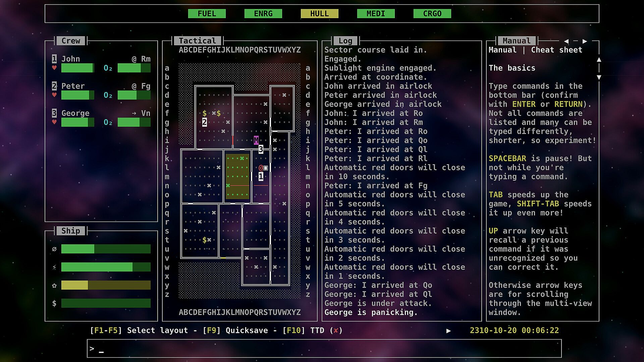Click John's health bar
Screen dimensions: 644x362
tap(78, 68)
